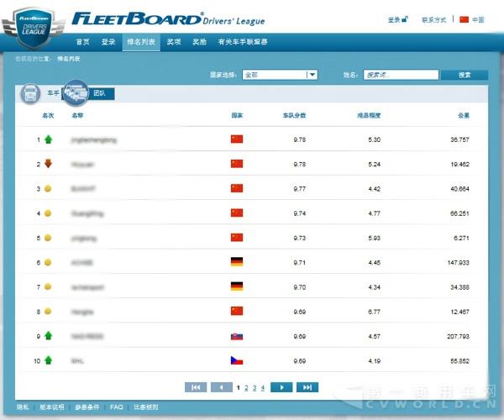The image size is (504, 420).
Task: Open the 版本说明 footer link
Action: coord(52,407)
